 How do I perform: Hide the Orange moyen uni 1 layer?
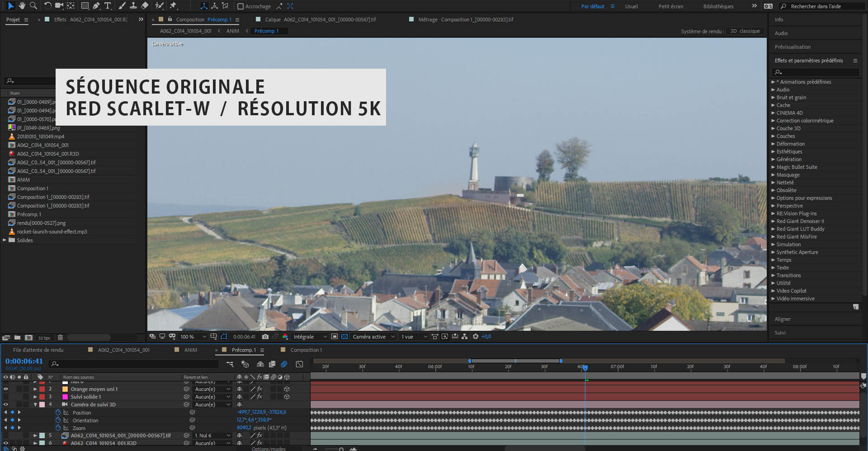[x=6, y=389]
